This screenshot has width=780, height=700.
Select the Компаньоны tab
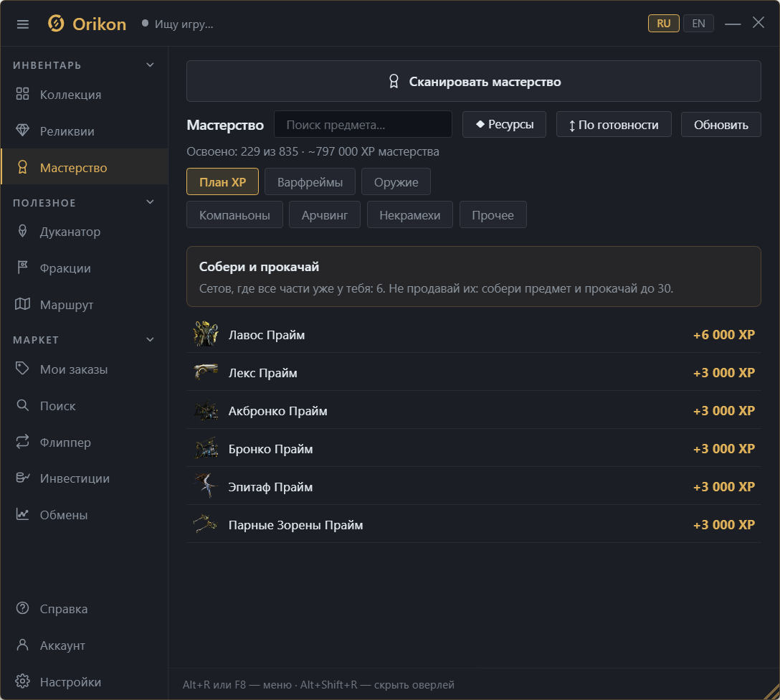pyautogui.click(x=235, y=214)
